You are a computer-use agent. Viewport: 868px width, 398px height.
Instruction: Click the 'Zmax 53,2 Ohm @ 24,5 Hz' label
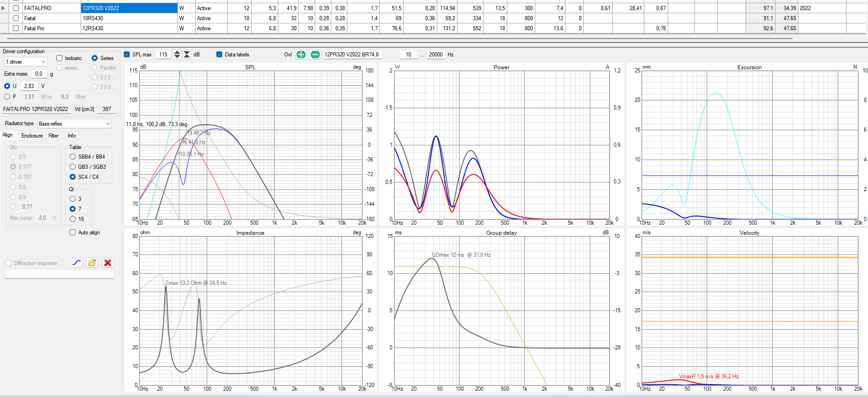point(196,283)
